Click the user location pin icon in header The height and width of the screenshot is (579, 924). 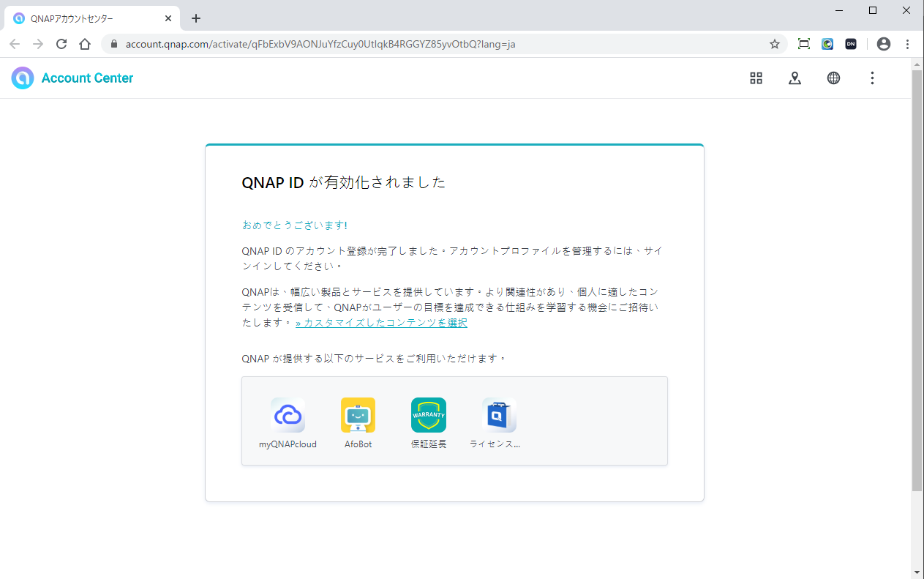click(795, 78)
